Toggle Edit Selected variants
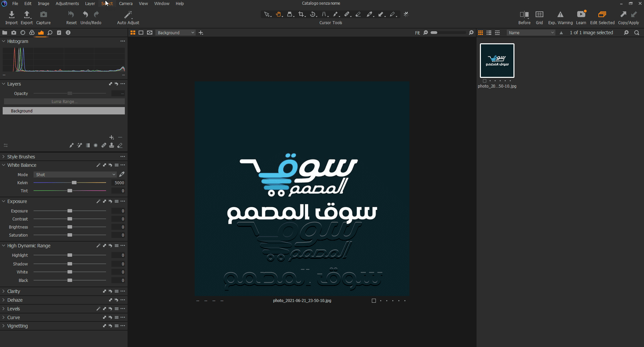This screenshot has width=644, height=347. point(602,14)
